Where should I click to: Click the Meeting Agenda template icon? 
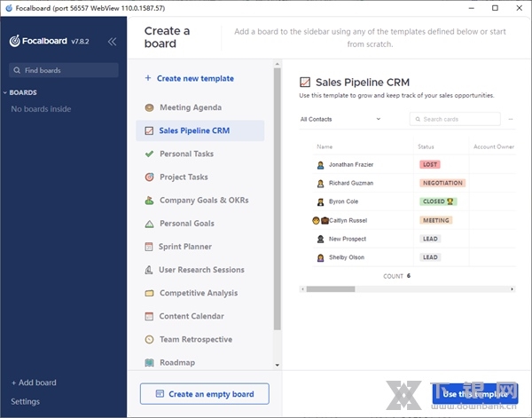(149, 107)
